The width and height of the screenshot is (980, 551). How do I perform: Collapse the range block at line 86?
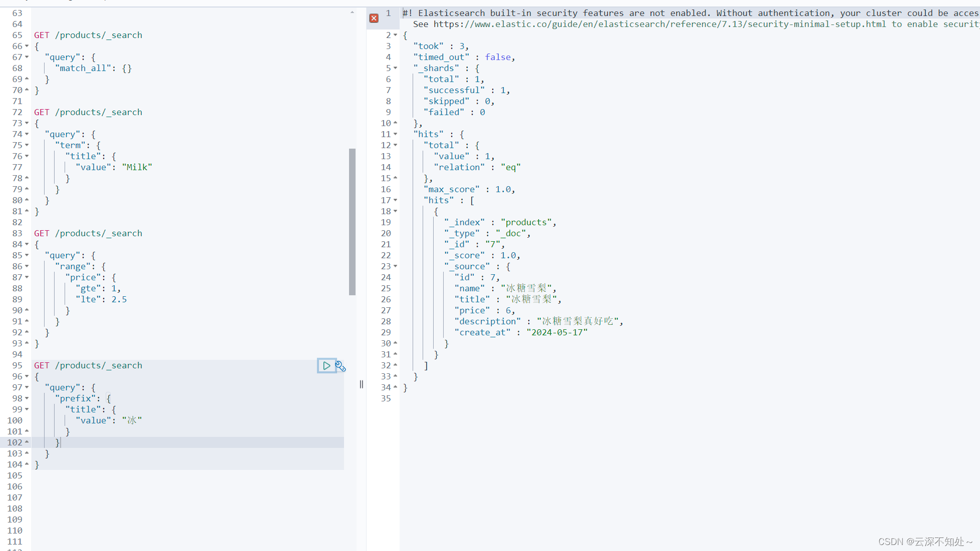(x=27, y=266)
